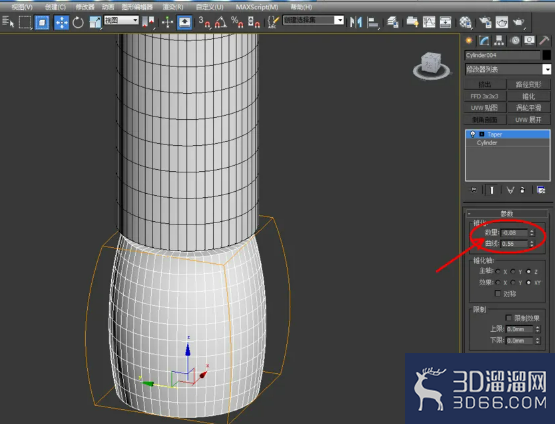
Task: Toggle the Percent Snap tool
Action: tap(237, 22)
